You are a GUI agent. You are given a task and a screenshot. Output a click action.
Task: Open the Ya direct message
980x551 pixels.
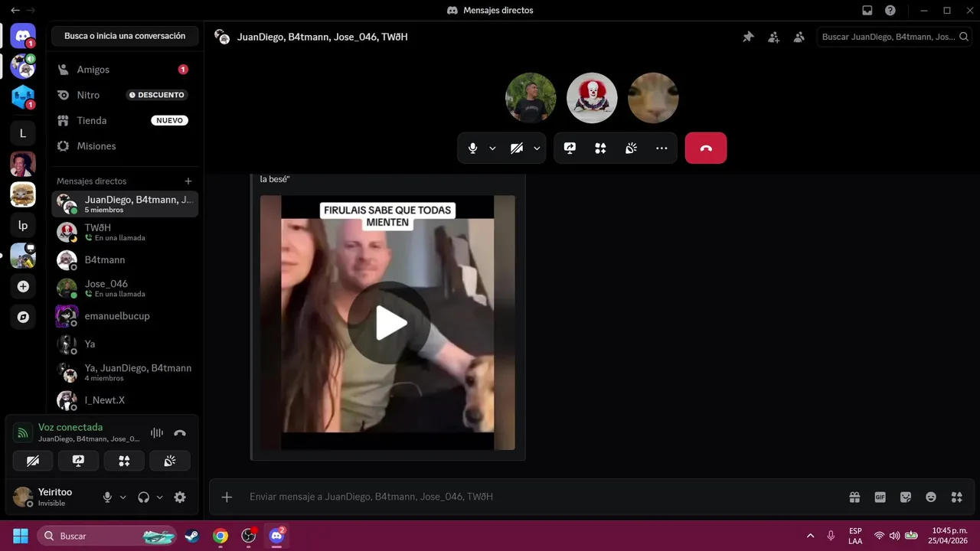[125, 344]
